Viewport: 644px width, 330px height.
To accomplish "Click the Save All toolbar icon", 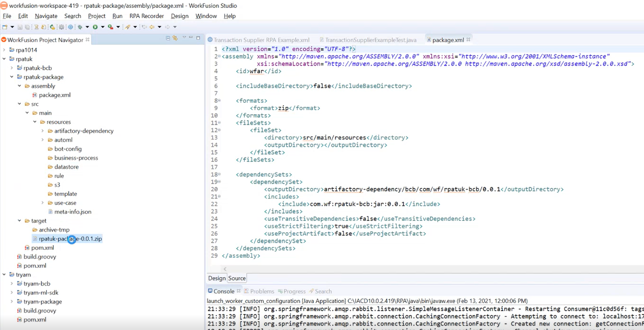I will [27, 27].
